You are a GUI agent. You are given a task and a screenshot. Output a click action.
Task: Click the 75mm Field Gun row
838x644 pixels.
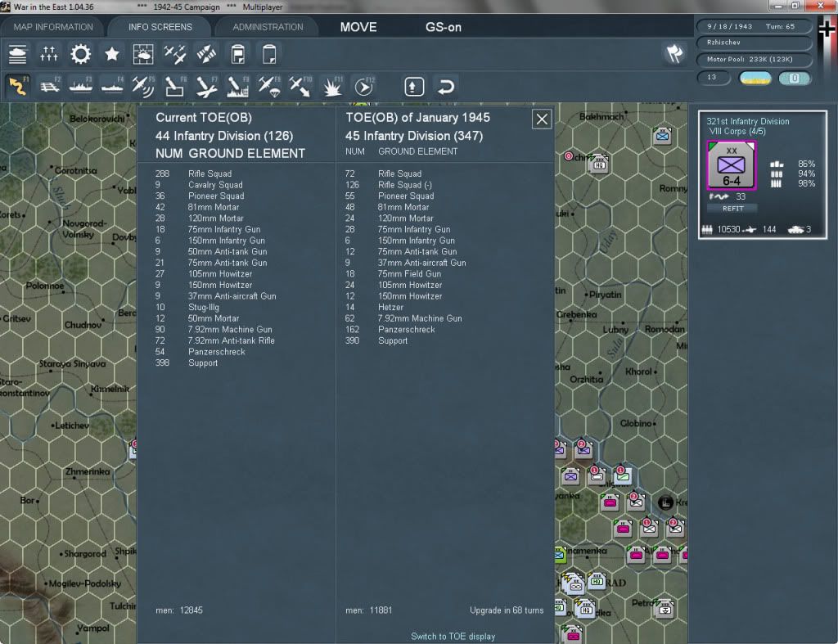pos(394,273)
